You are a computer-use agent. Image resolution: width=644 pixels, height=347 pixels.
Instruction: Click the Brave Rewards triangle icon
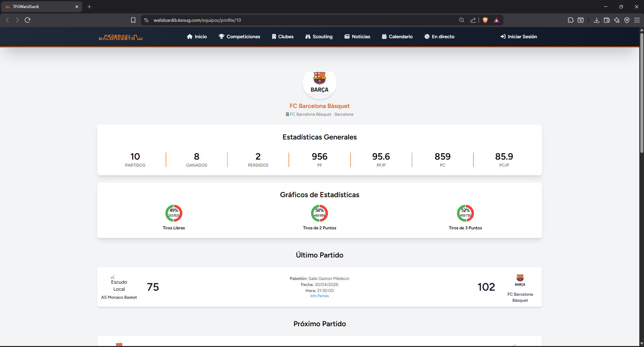(x=497, y=20)
